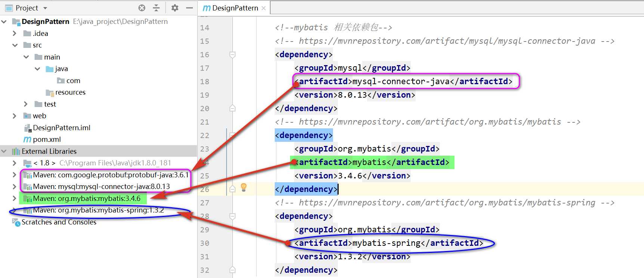Screen dimensions: 644x278
Task: Collapse External Libraries node
Action: (4, 151)
